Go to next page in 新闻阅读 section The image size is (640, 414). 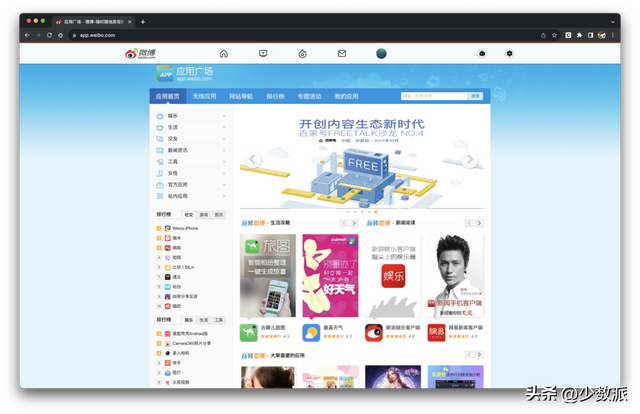tap(480, 223)
